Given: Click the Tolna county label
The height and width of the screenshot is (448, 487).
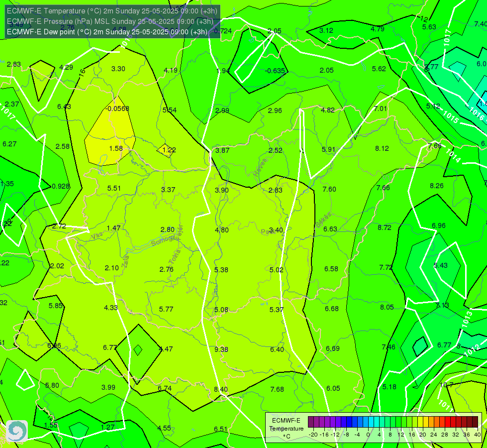Looking at the screenshot, I should [175, 256].
